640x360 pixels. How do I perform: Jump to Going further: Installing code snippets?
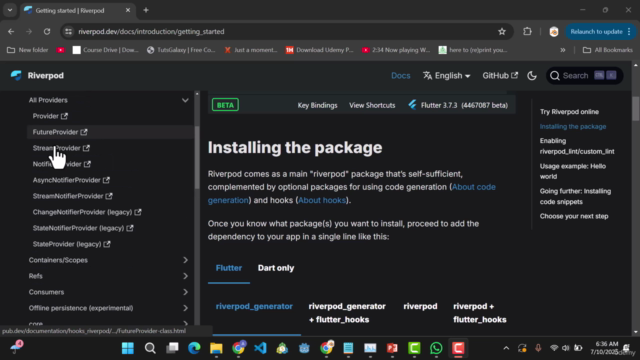point(575,196)
